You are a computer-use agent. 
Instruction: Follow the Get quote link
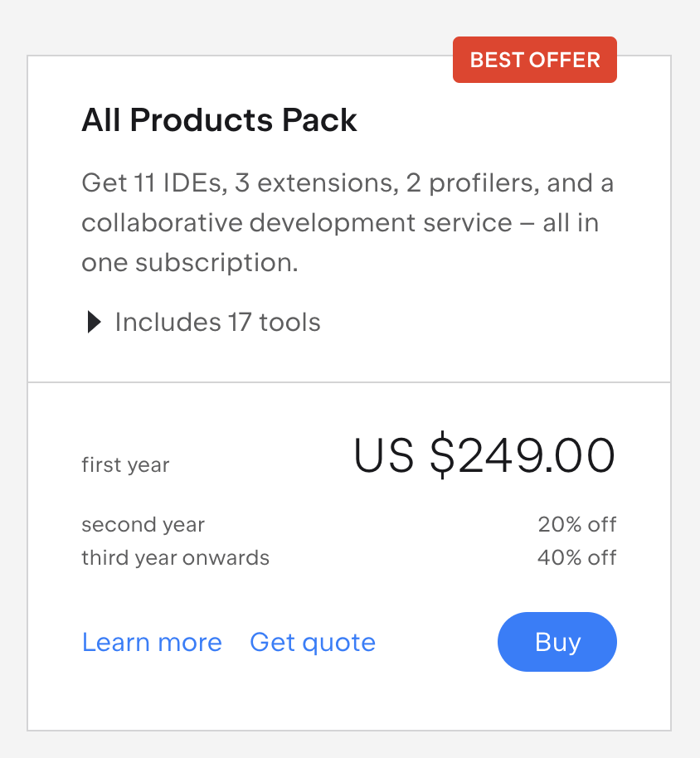click(x=313, y=642)
